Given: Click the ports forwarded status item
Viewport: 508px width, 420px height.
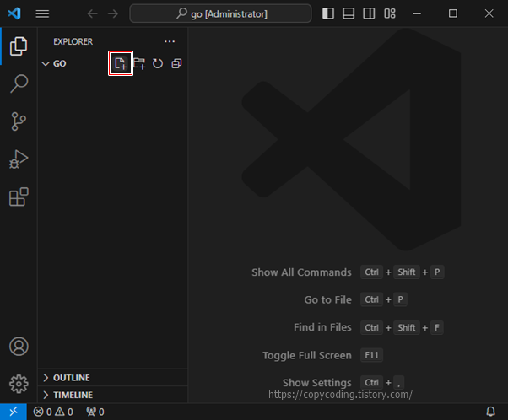Looking at the screenshot, I should [95, 412].
